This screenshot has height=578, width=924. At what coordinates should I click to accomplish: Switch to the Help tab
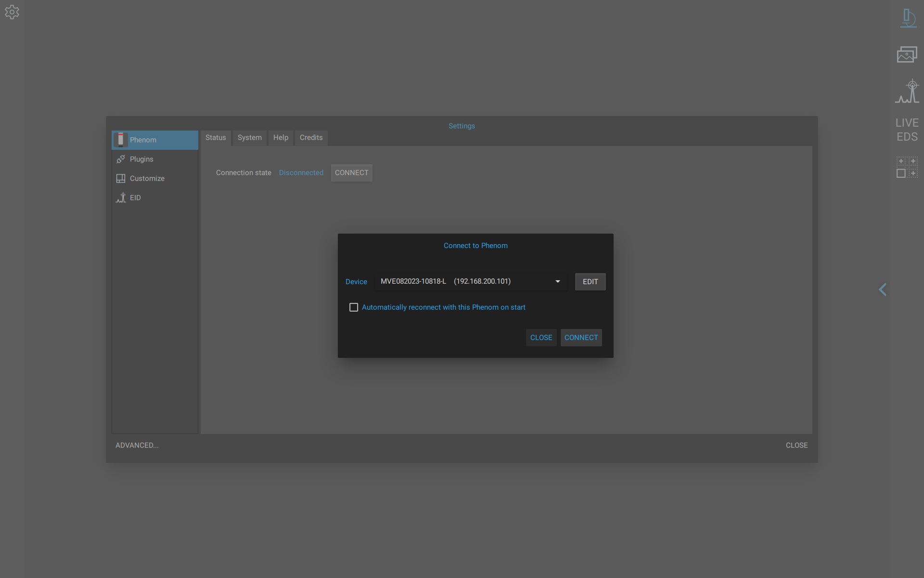[281, 138]
